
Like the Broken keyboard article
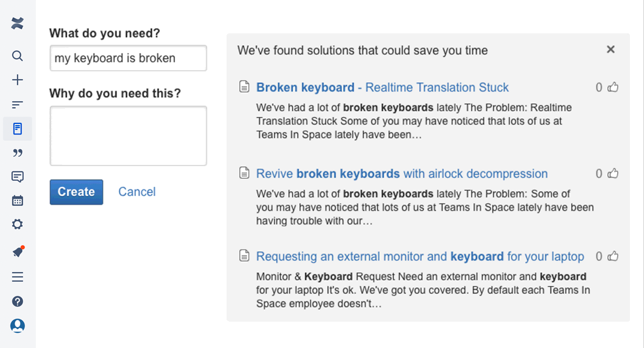613,88
